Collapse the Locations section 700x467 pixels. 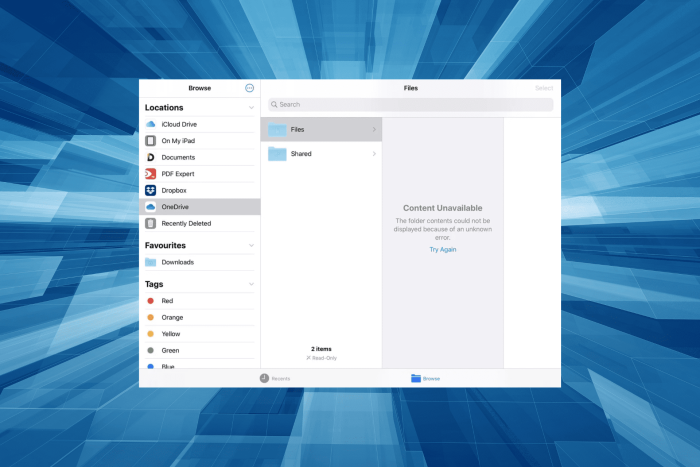click(x=251, y=108)
